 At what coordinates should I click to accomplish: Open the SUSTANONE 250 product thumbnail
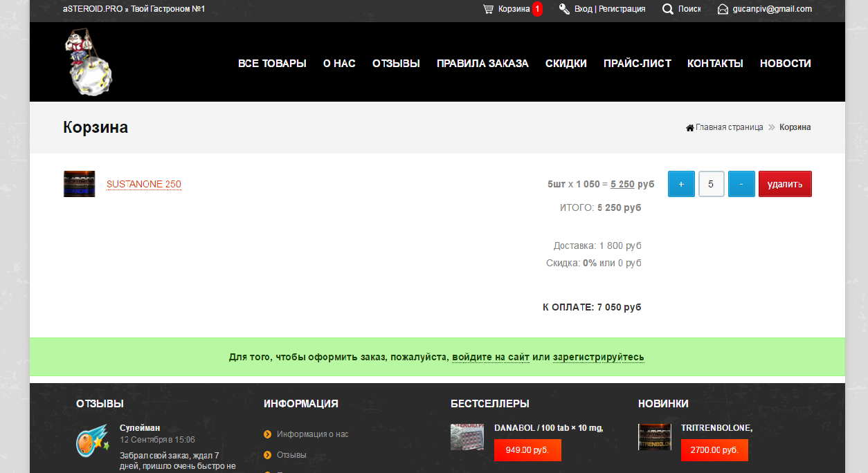tap(79, 184)
